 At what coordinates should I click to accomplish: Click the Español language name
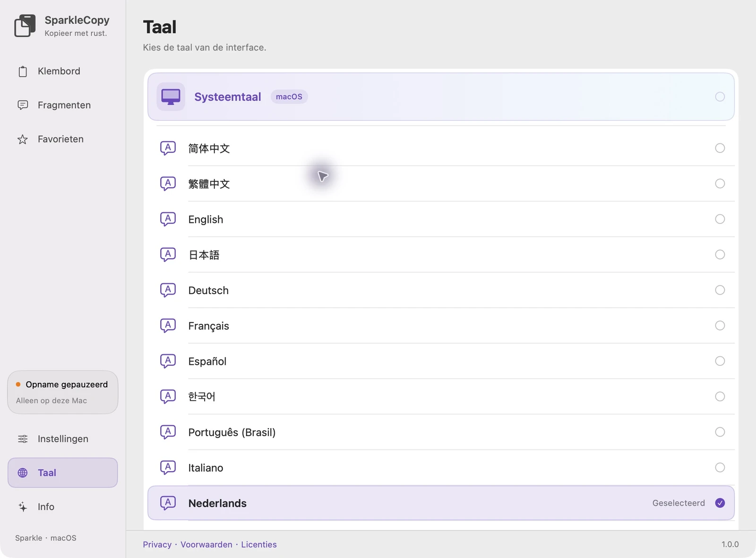coord(207,362)
